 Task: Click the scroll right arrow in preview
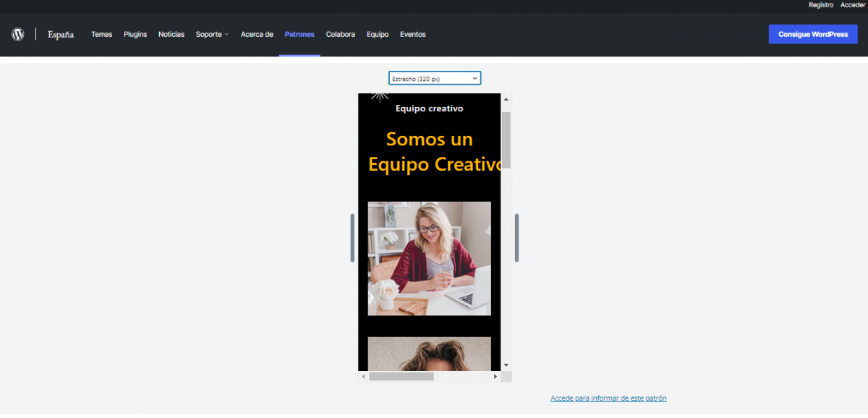click(x=495, y=377)
